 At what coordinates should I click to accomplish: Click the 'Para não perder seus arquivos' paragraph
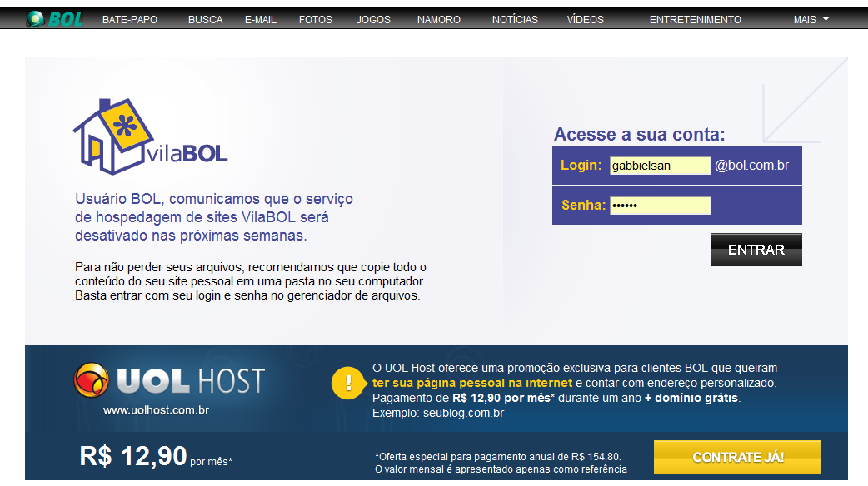coord(251,281)
